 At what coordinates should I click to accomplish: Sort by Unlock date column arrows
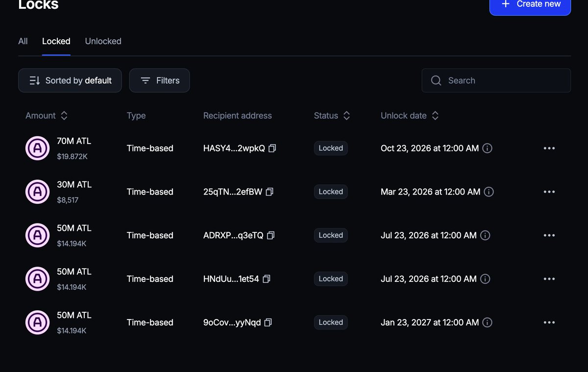[435, 116]
